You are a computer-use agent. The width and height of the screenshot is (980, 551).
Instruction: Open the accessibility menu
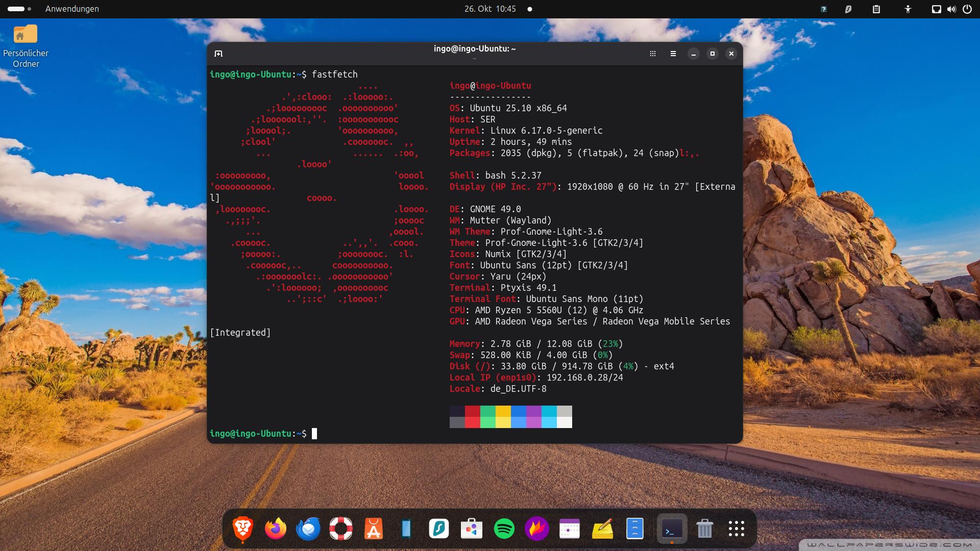908,9
